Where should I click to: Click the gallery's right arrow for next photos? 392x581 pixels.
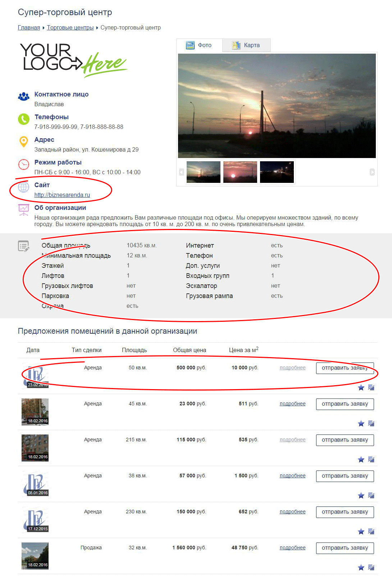pyautogui.click(x=372, y=172)
